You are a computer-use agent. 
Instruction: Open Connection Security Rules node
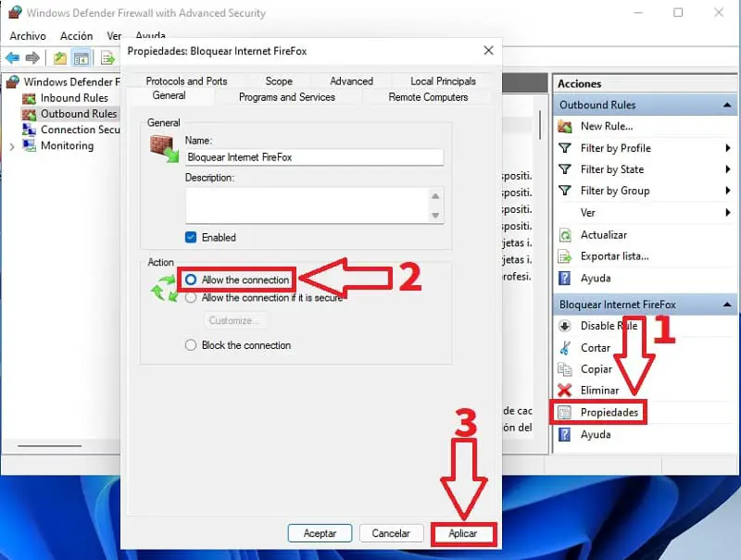point(81,130)
